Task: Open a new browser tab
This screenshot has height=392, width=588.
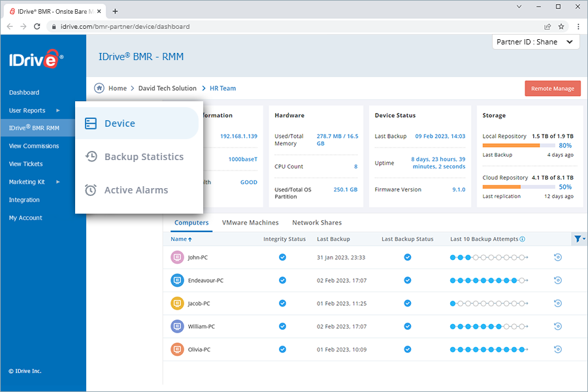Action: click(115, 11)
